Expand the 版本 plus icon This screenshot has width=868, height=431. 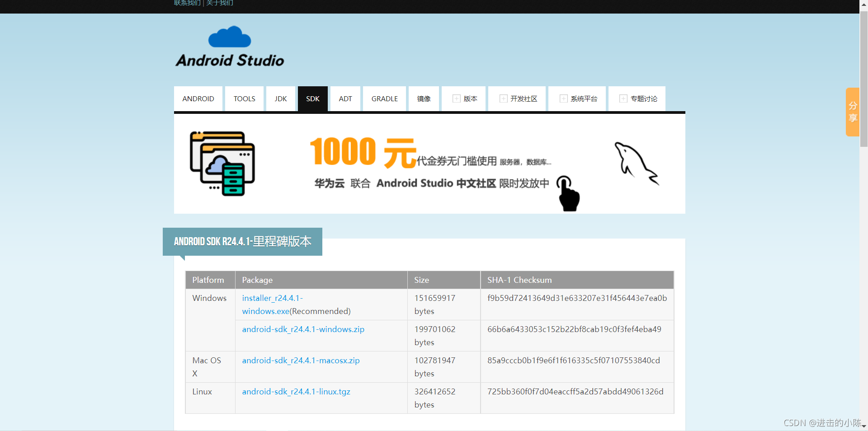(457, 98)
